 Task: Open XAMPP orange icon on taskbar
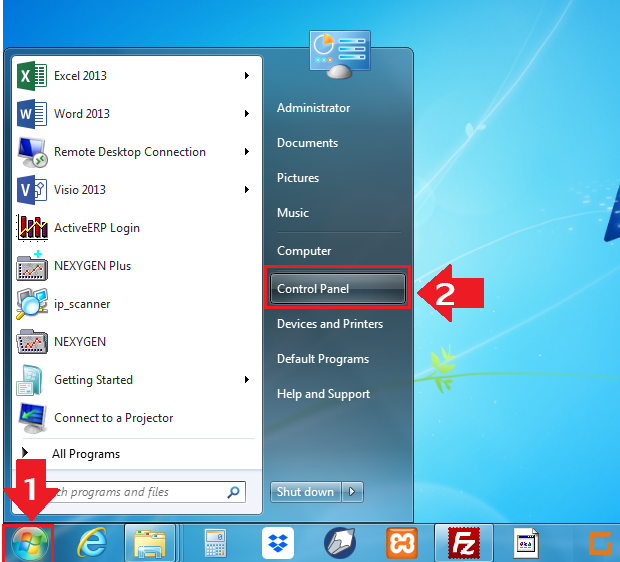click(402, 543)
